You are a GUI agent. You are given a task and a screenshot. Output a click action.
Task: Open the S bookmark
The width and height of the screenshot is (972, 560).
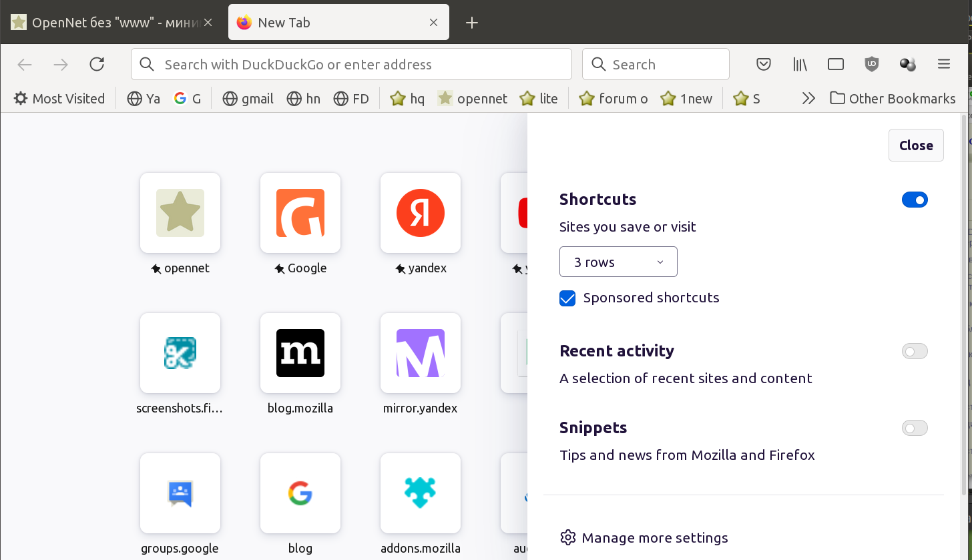coord(747,99)
